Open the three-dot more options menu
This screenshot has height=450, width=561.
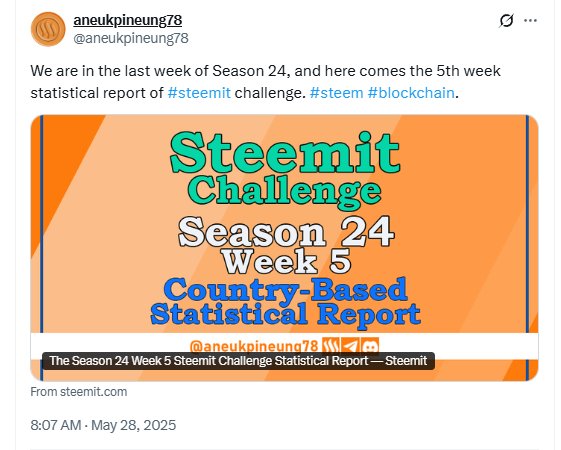pos(530,20)
